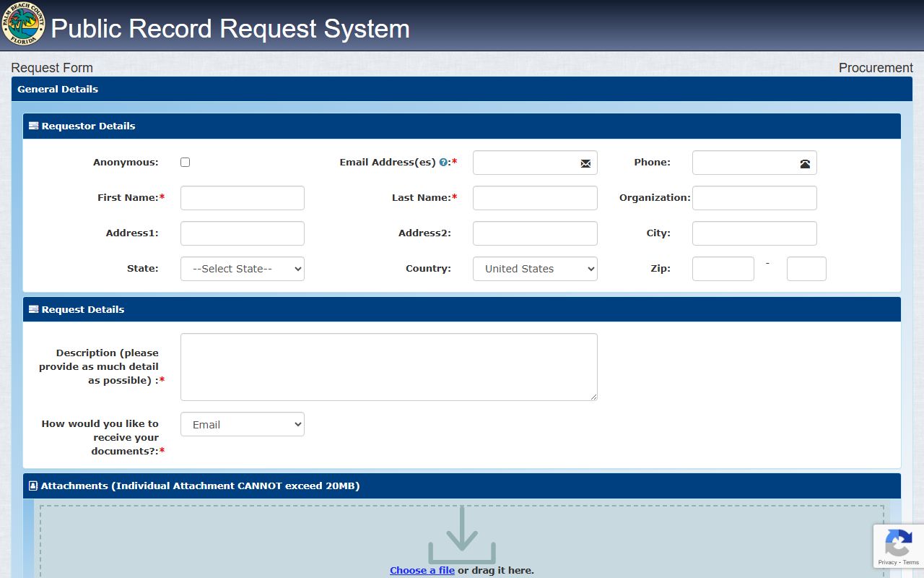
Task: Click the General Details header bar
Action: pyautogui.click(x=462, y=89)
